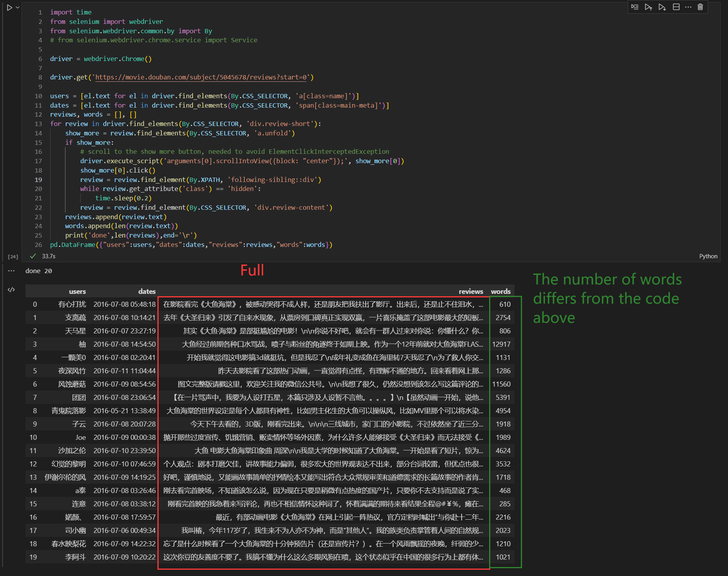728x576 pixels.
Task: Change cell language mode Python
Action: pyautogui.click(x=708, y=256)
